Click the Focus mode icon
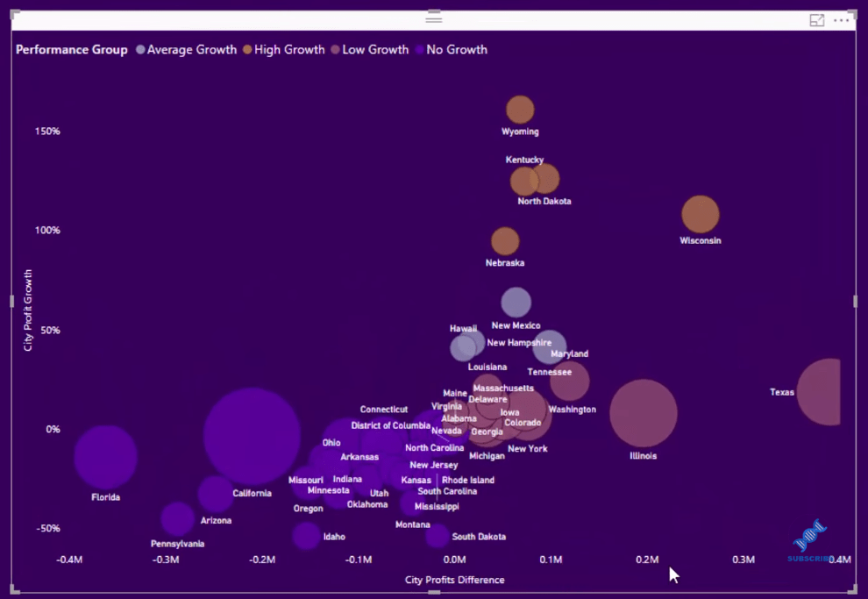868x599 pixels. (816, 20)
